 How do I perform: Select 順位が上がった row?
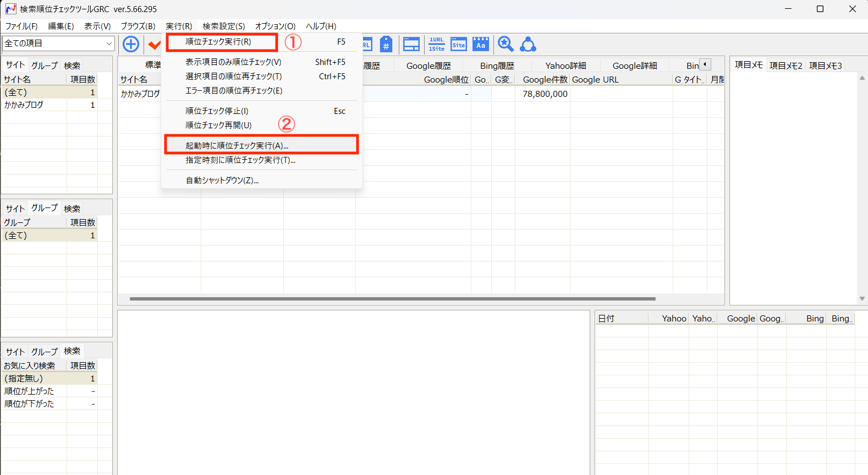tap(50, 391)
